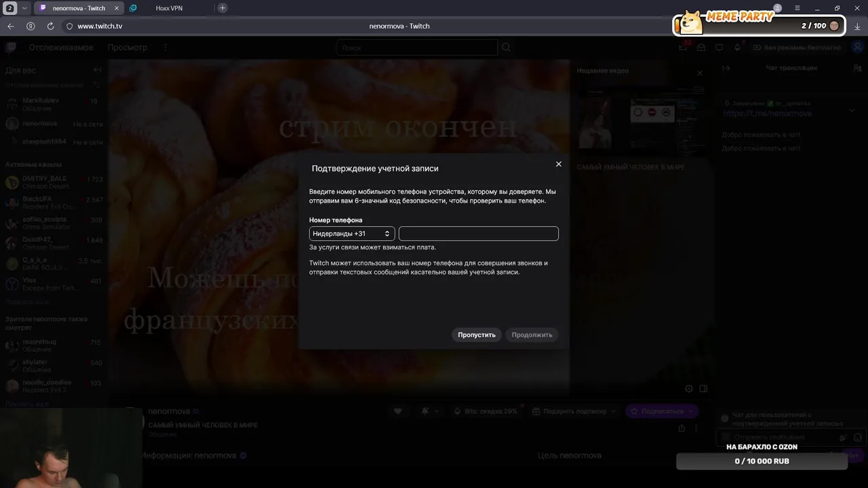
Task: Click the tab counter showing 2
Action: (x=10, y=8)
